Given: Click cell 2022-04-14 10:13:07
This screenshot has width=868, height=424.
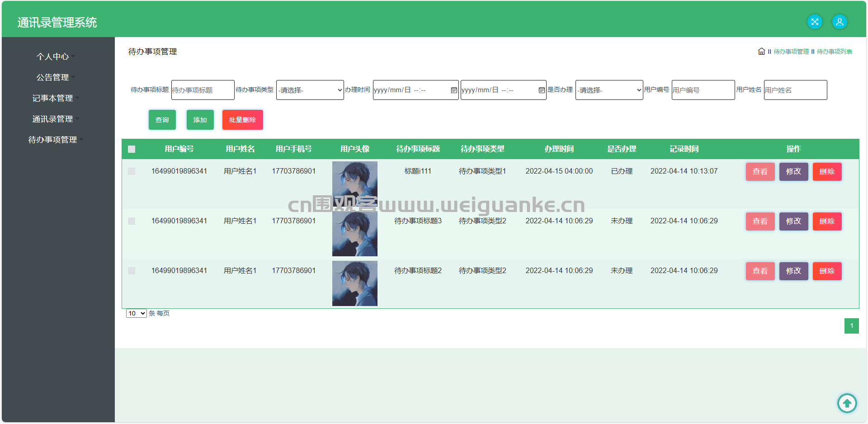Looking at the screenshot, I should pyautogui.click(x=684, y=171).
